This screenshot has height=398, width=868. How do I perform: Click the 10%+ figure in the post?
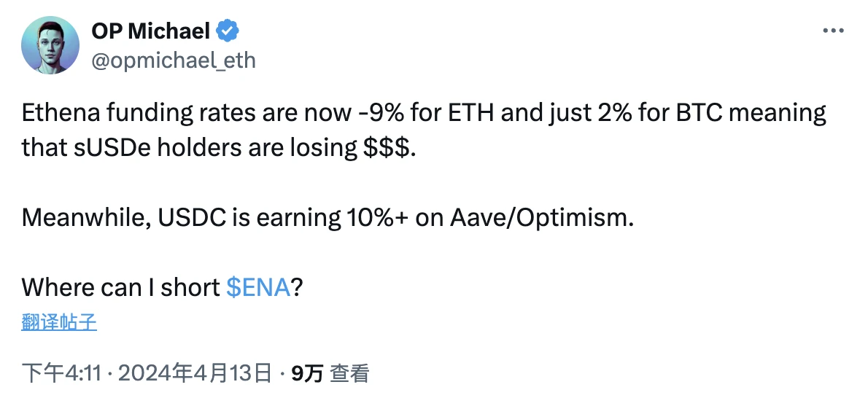(x=374, y=218)
